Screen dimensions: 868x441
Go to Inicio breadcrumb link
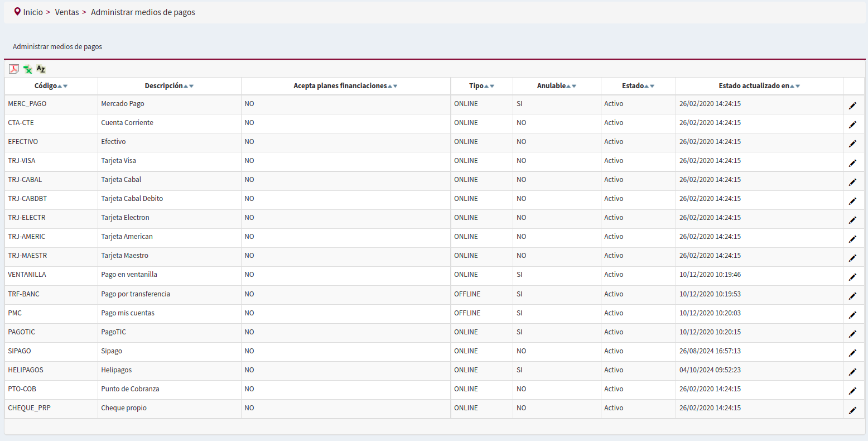pos(33,12)
